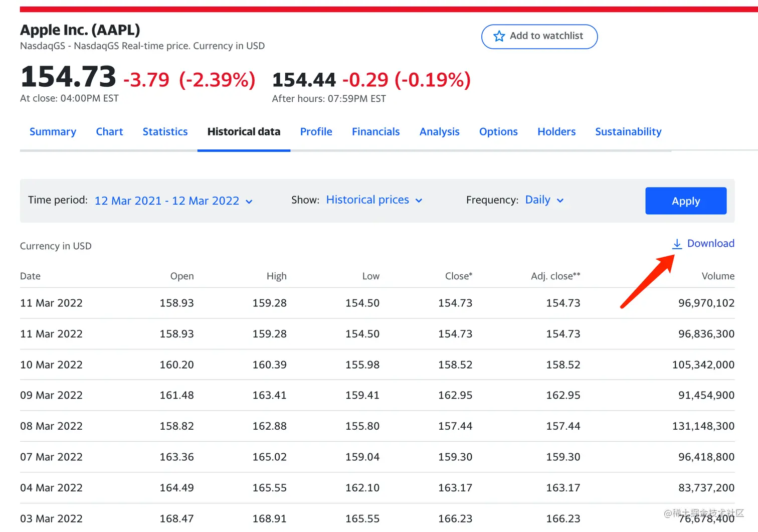Click the after hours price 154.44
Screen dimensions: 758x532
pos(304,80)
